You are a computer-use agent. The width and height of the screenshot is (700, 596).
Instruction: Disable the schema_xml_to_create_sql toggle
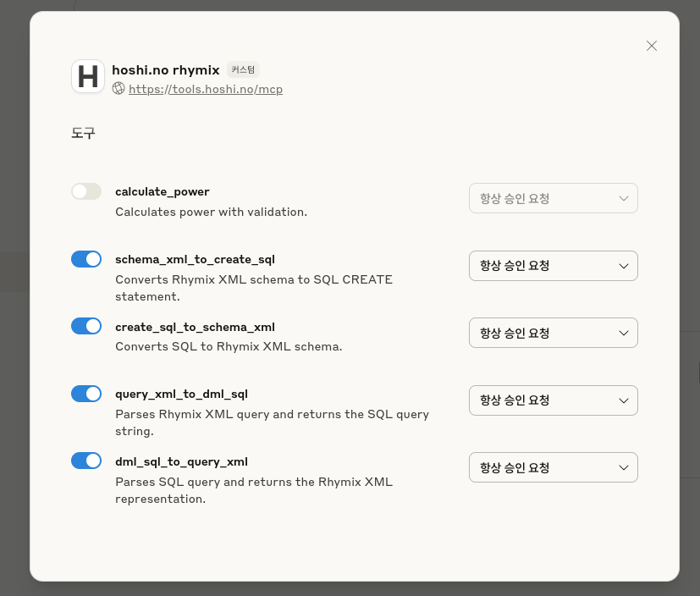point(86,259)
